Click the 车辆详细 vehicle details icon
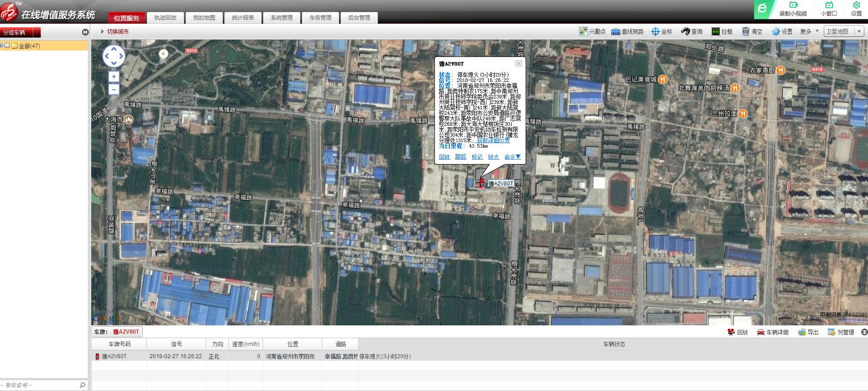Image resolution: width=868 pixels, height=391 pixels. [x=761, y=332]
